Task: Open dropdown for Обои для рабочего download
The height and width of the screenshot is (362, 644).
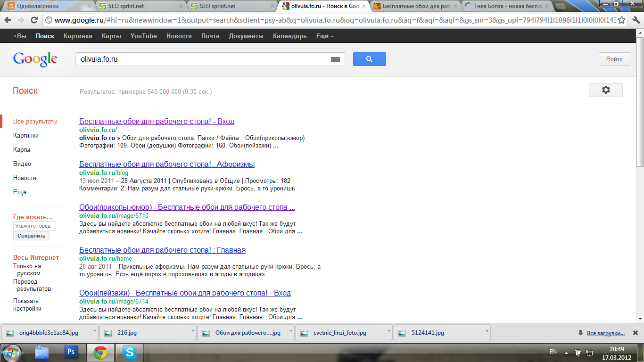Action: point(290,331)
